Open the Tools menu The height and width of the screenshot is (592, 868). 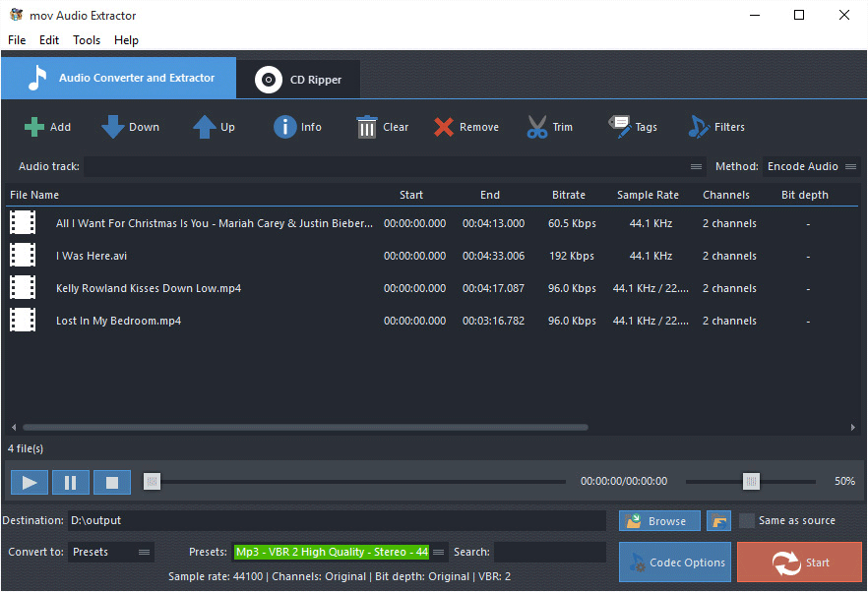click(86, 40)
